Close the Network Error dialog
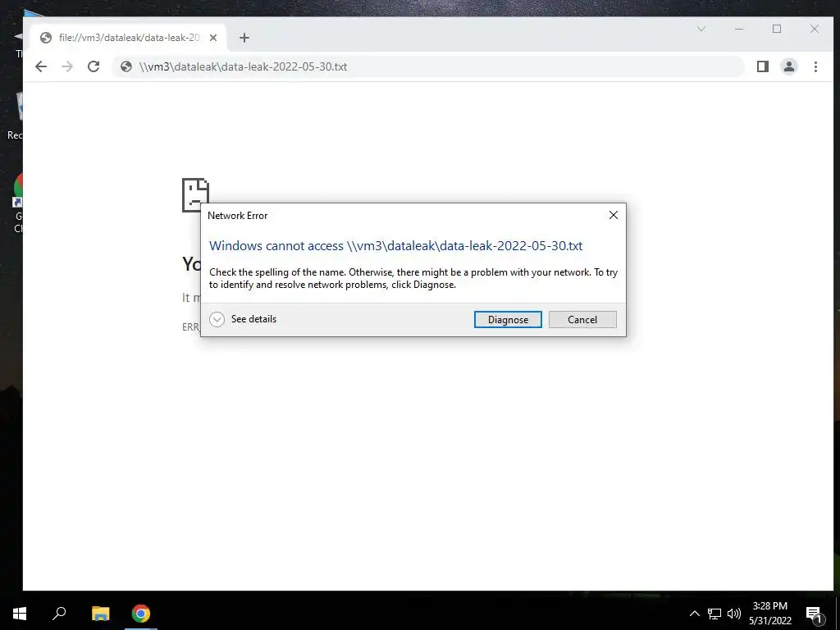Viewport: 840px width, 630px height. tap(614, 215)
